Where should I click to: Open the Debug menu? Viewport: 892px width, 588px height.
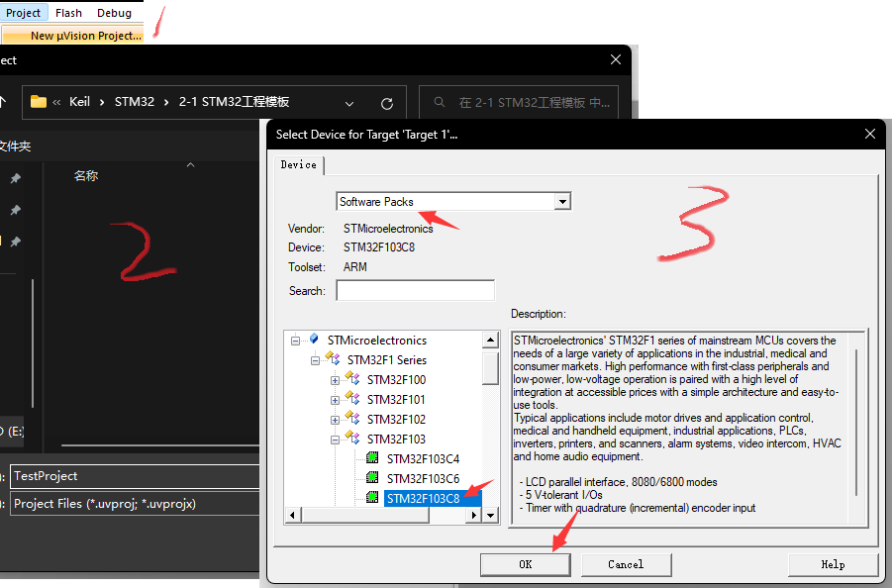pyautogui.click(x=115, y=13)
